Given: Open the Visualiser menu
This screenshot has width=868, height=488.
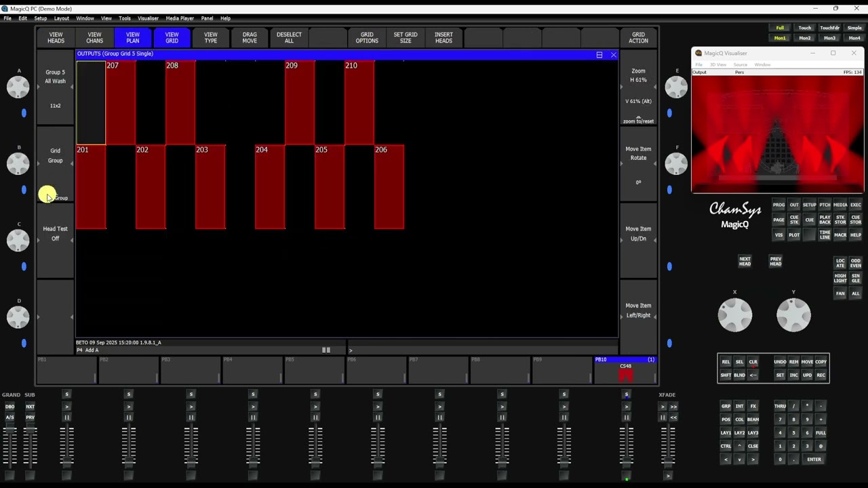Looking at the screenshot, I should (148, 18).
